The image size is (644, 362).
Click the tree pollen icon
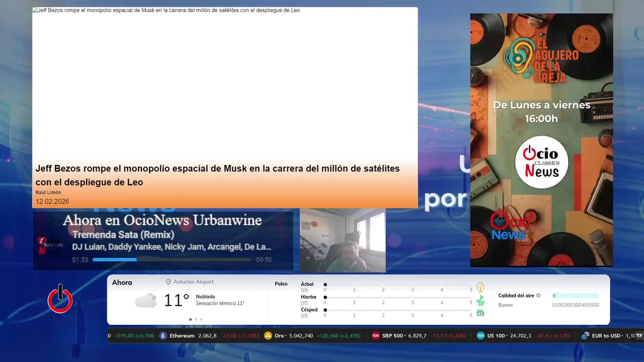(x=480, y=287)
